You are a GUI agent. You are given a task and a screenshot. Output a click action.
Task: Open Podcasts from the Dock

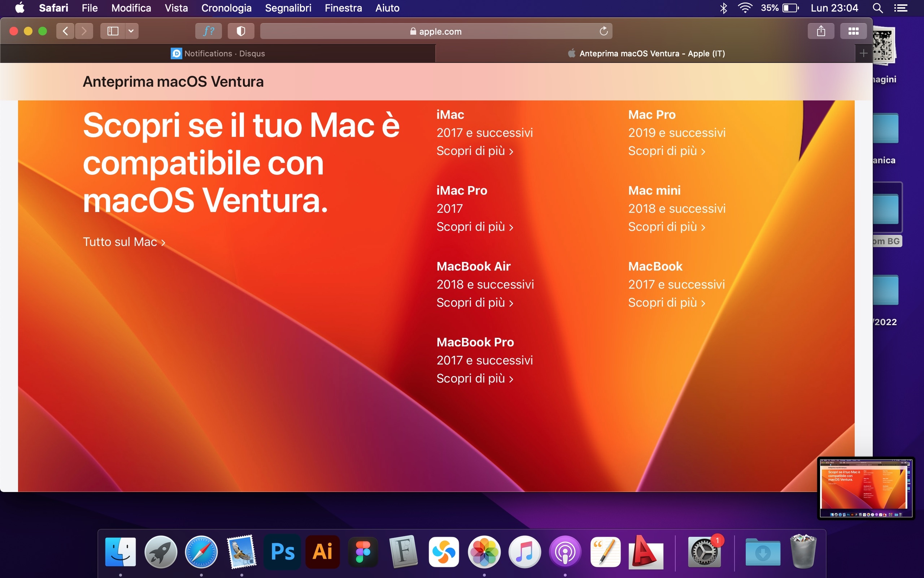(565, 552)
